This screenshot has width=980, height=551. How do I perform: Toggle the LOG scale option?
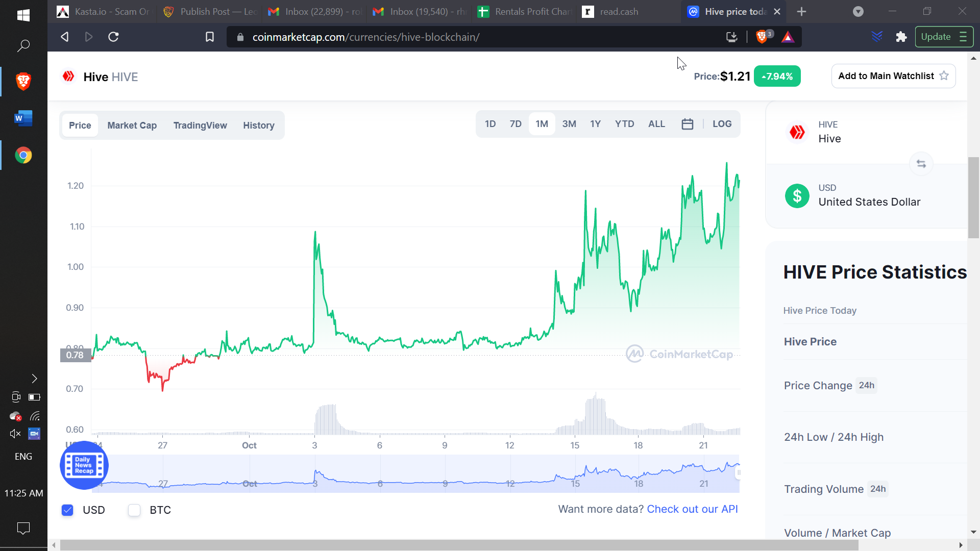coord(722,124)
